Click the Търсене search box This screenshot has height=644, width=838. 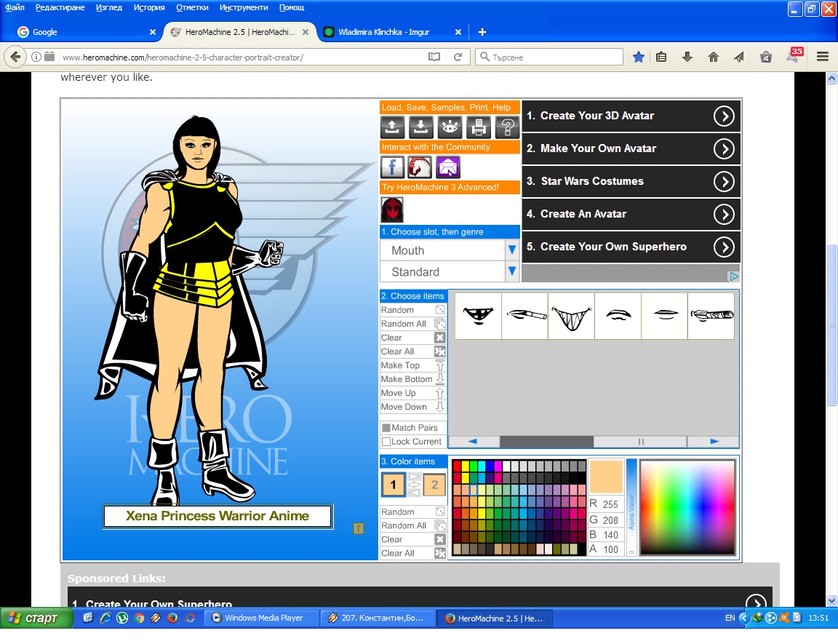coord(549,57)
